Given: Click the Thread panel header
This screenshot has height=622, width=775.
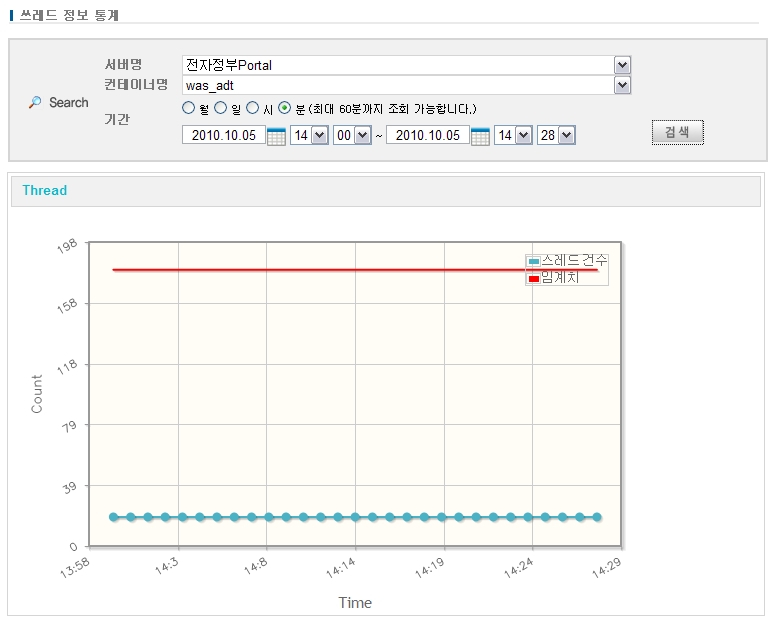Looking at the screenshot, I should click(x=386, y=191).
